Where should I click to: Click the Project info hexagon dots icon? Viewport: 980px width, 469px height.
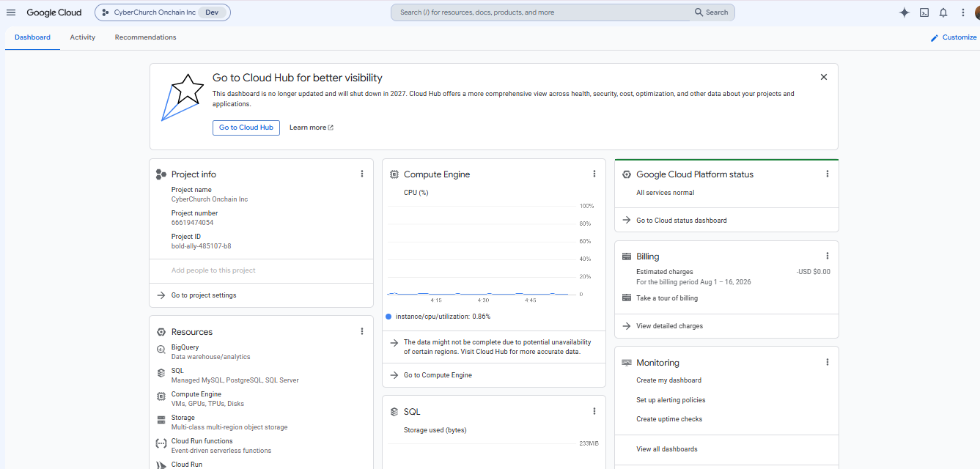(x=161, y=174)
